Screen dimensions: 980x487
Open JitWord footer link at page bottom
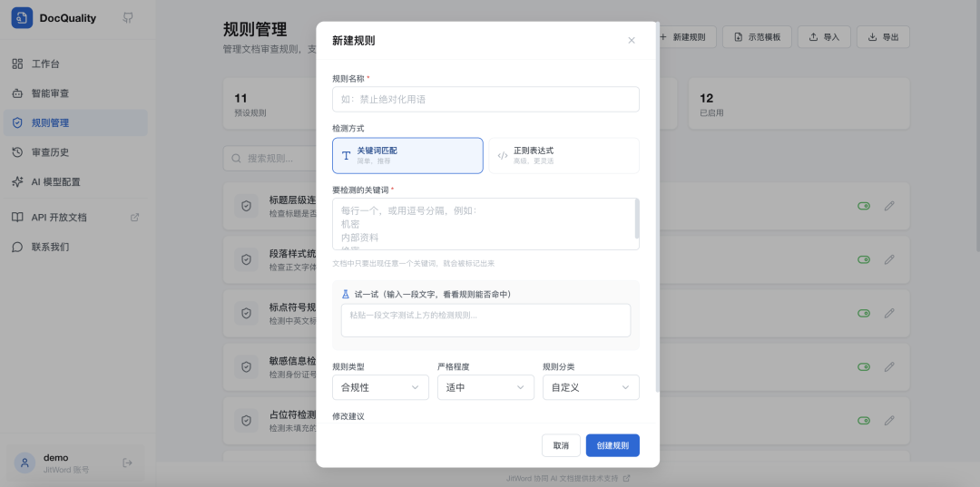point(568,478)
